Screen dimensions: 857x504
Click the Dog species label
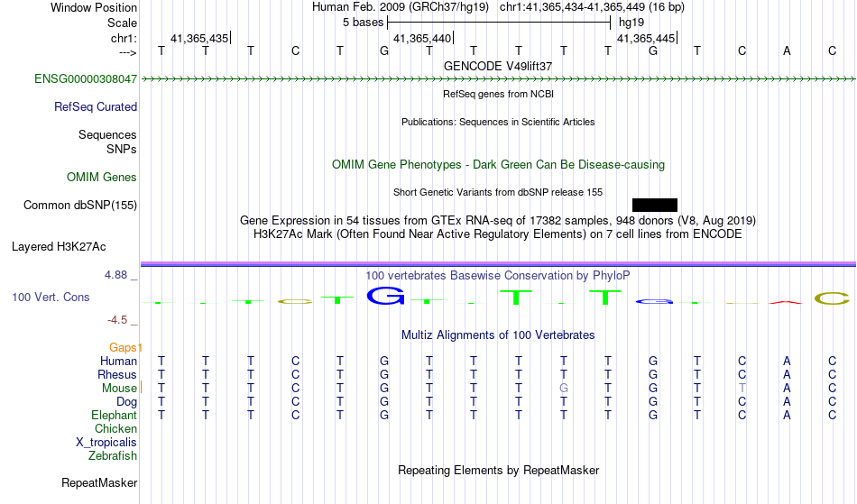pos(127,402)
